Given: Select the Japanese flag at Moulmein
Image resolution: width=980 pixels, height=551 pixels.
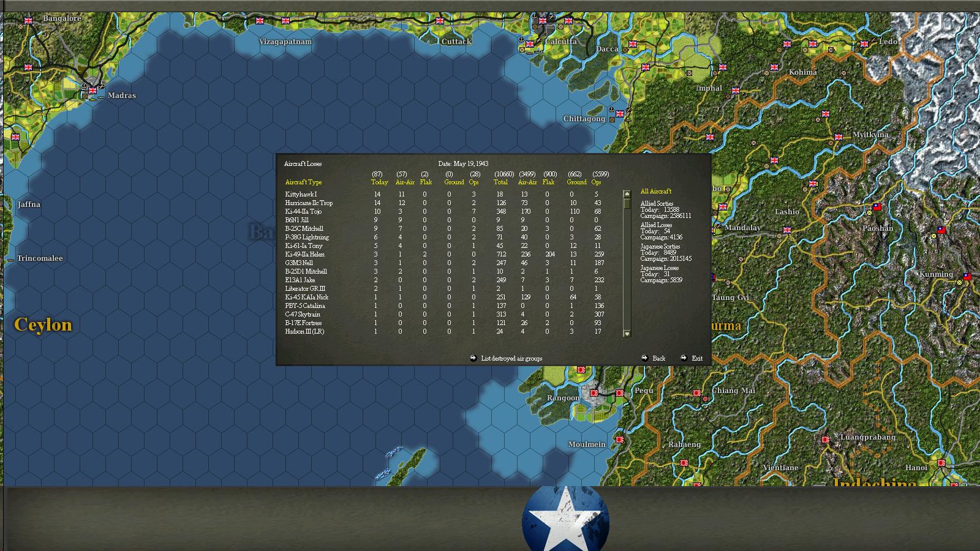Looking at the screenshot, I should (620, 440).
